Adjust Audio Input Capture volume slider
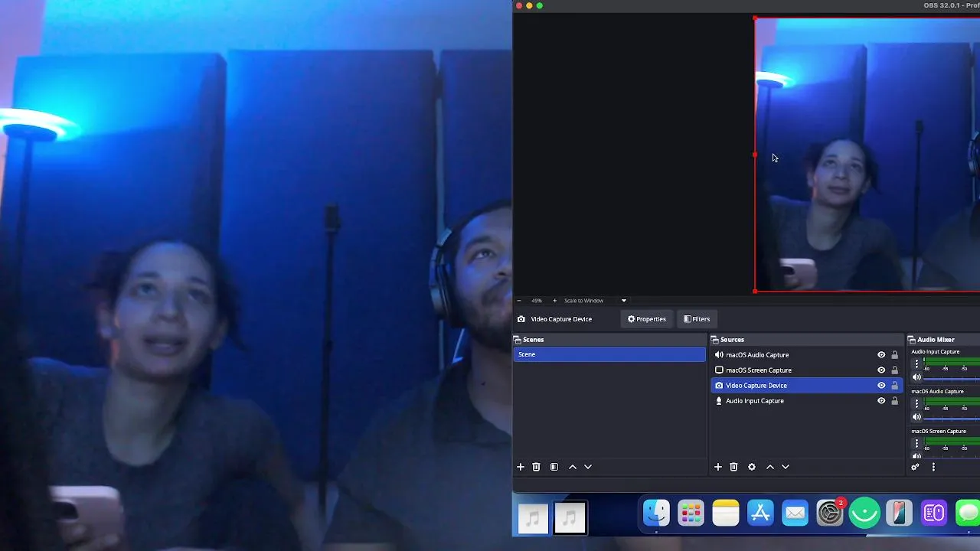980x551 pixels. click(952, 377)
